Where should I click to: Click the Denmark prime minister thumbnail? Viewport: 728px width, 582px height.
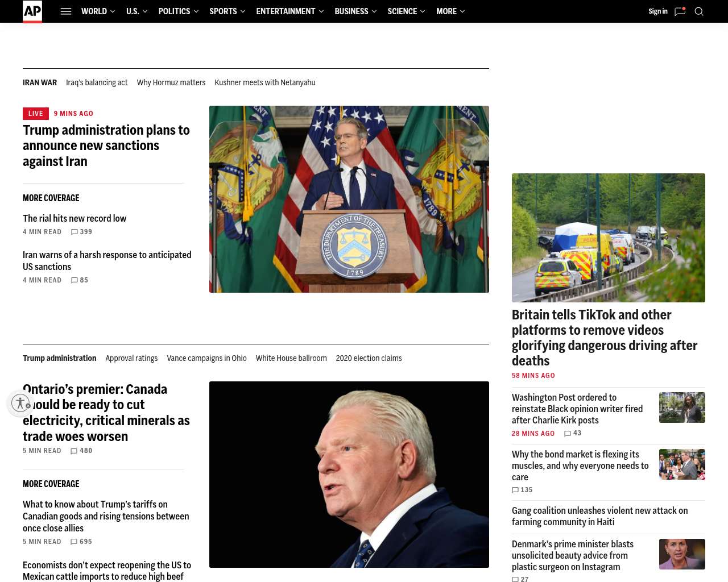[682, 554]
